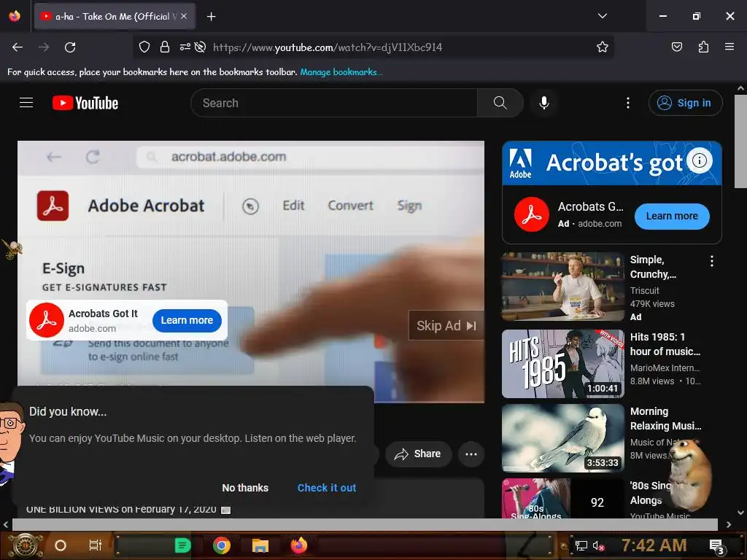Click the address bar URL
The height and width of the screenshot is (560, 747).
[328, 47]
